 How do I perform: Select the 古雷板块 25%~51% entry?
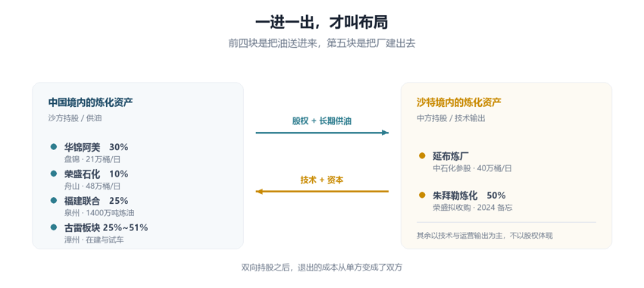(x=106, y=227)
